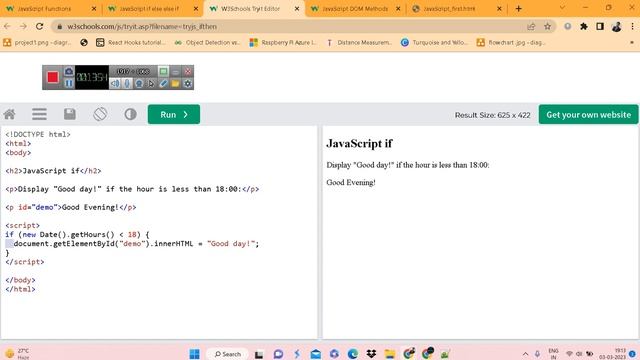Click 'Good Evening!' in the result pane
Viewport: 640px width, 360px height.
(351, 182)
